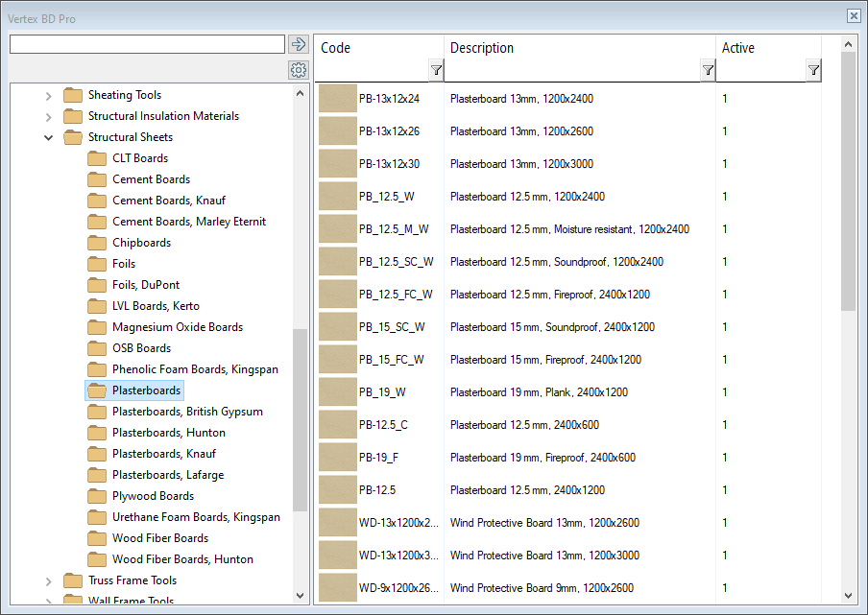Select Plasterboards, Knauf in the tree

[x=163, y=454]
